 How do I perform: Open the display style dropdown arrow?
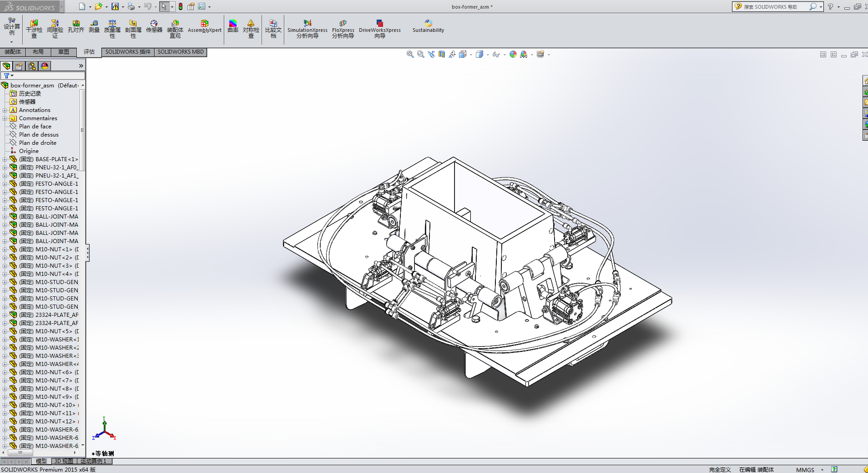click(x=488, y=55)
